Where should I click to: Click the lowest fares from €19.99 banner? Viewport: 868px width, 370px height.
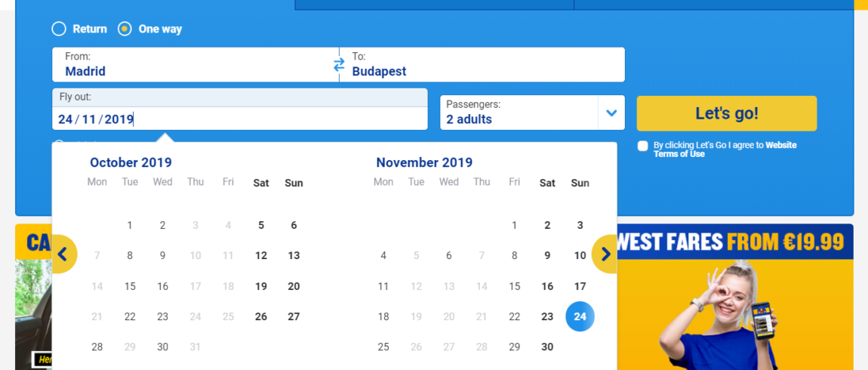pos(735,297)
